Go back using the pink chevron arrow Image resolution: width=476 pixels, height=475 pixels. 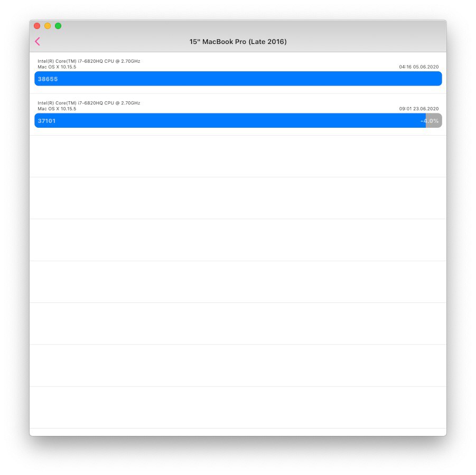pyautogui.click(x=38, y=42)
